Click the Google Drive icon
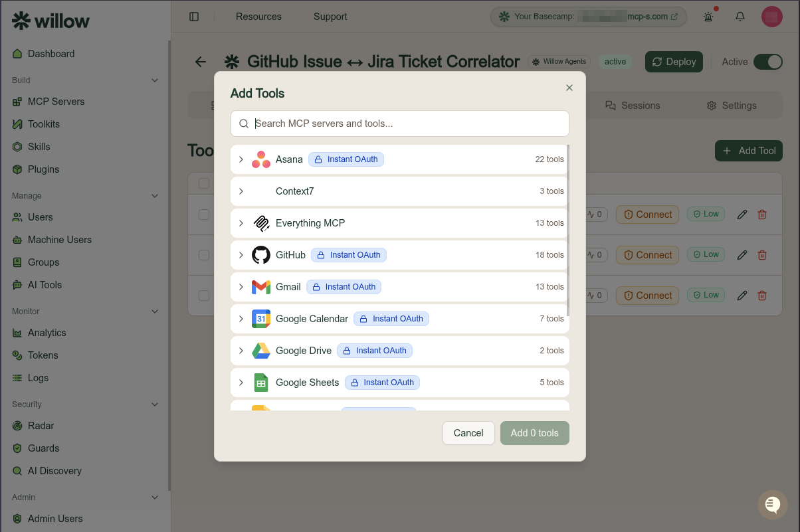Screen dimensions: 800x532 coord(261,351)
